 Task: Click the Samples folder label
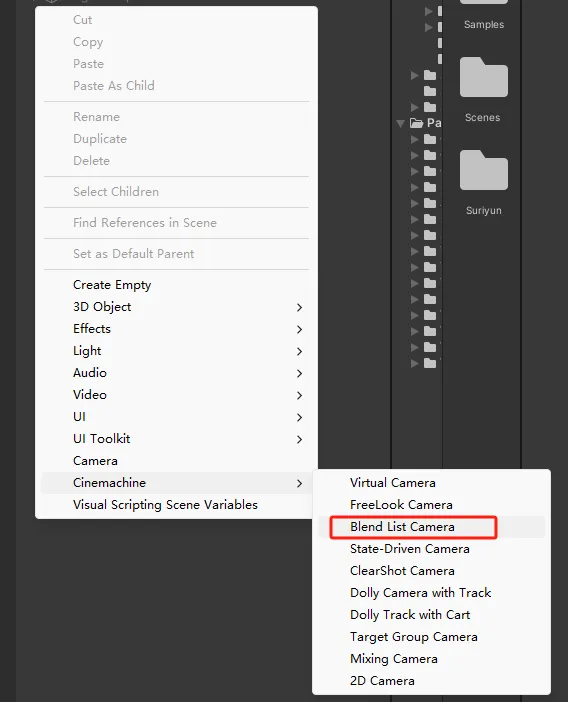tap(484, 25)
